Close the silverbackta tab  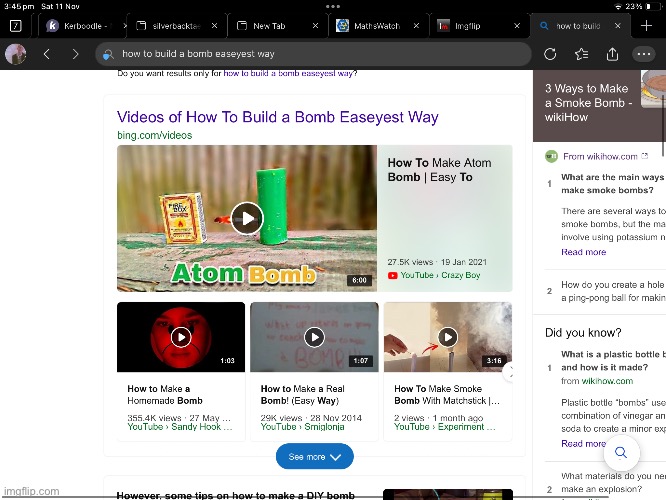(214, 25)
